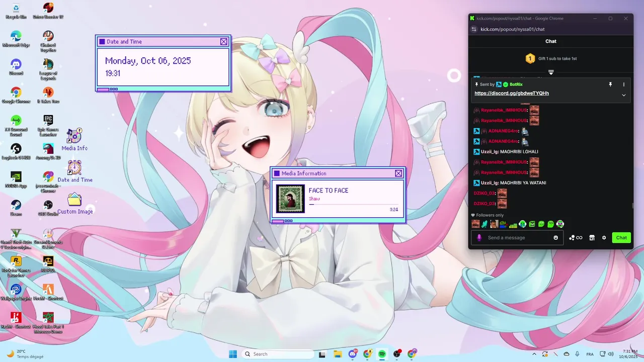
Task: Click Uzzii_lg username on MAGHRIBI LGHALI message
Action: click(489, 152)
